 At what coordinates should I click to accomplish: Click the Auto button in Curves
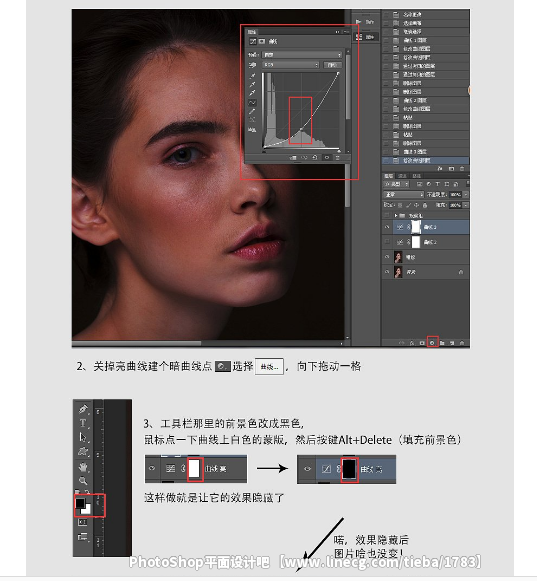click(x=332, y=65)
